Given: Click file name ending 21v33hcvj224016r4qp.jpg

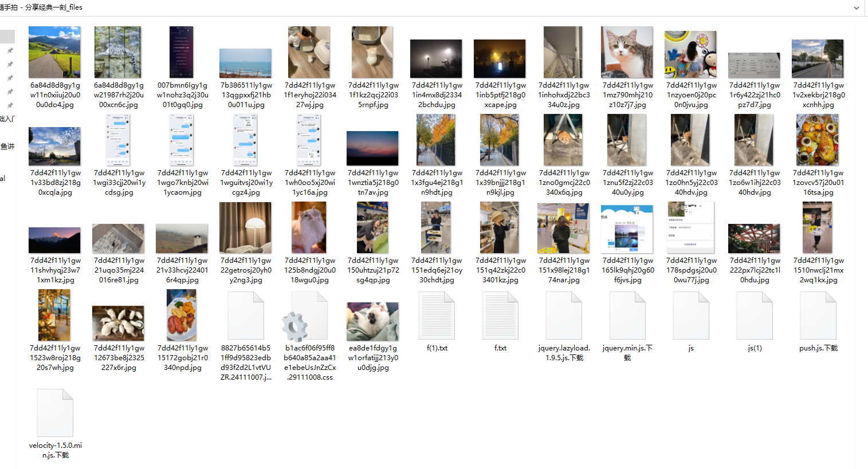Looking at the screenshot, I should 182,270.
